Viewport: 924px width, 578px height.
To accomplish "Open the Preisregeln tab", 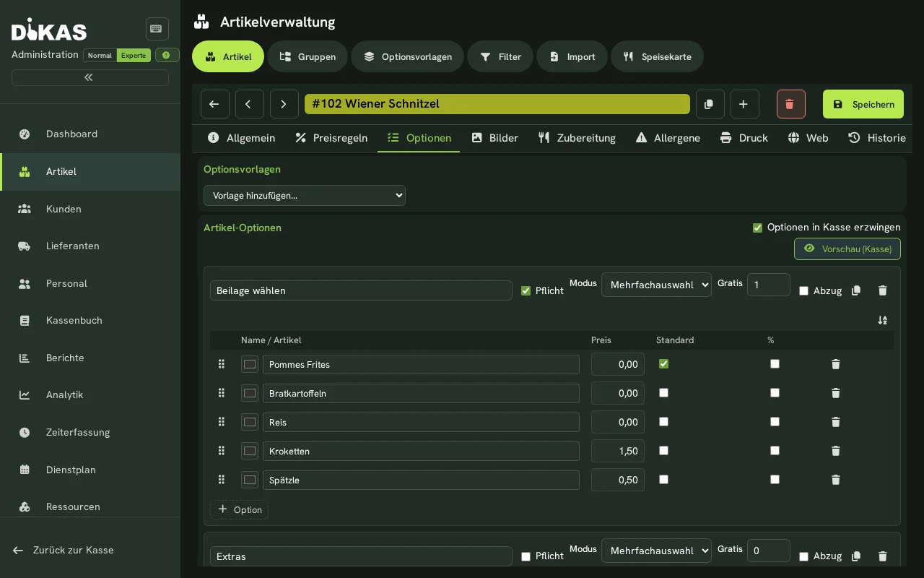I will [x=331, y=138].
